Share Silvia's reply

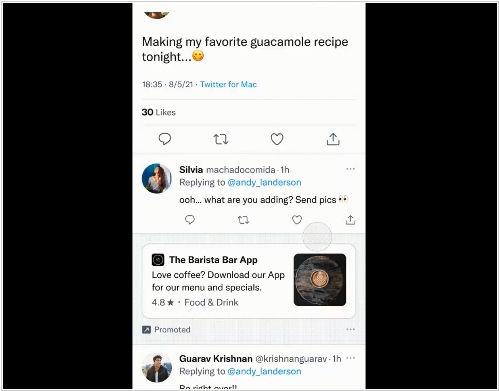350,220
